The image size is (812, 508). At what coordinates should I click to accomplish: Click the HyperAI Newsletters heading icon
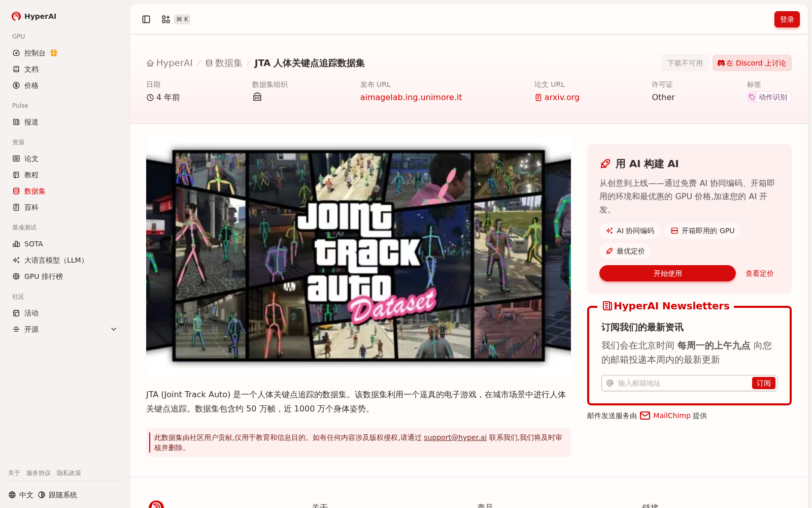click(x=607, y=306)
